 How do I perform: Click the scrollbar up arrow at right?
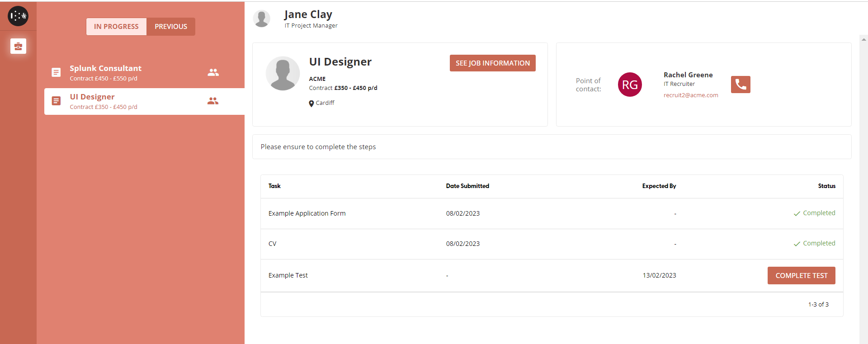tap(863, 40)
